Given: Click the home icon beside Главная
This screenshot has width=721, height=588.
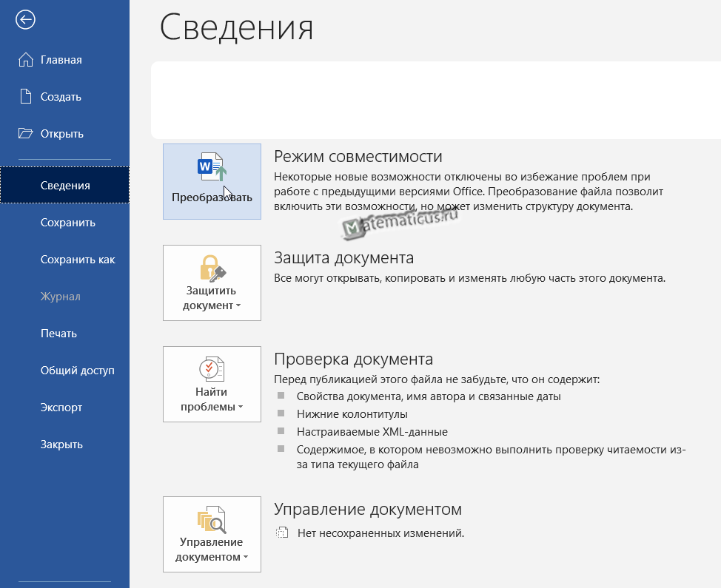Looking at the screenshot, I should (26, 60).
